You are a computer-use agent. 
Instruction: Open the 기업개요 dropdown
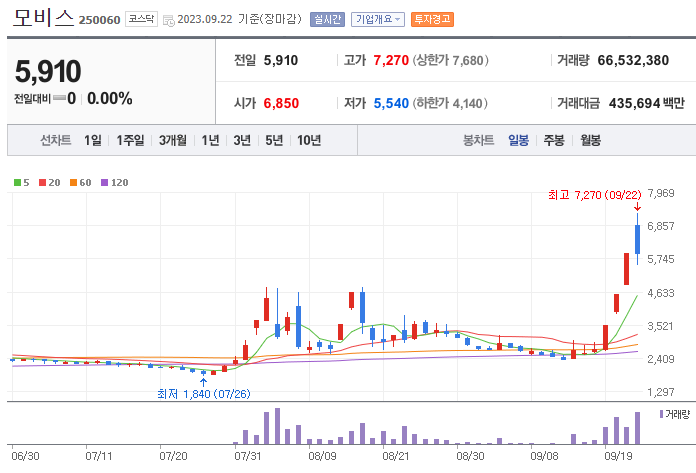378,19
